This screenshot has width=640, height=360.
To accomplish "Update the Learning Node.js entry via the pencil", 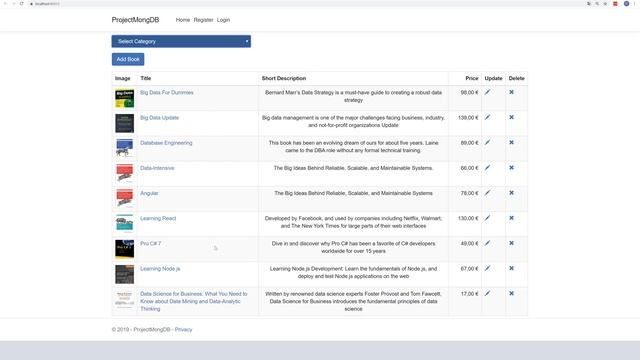I will (x=487, y=268).
